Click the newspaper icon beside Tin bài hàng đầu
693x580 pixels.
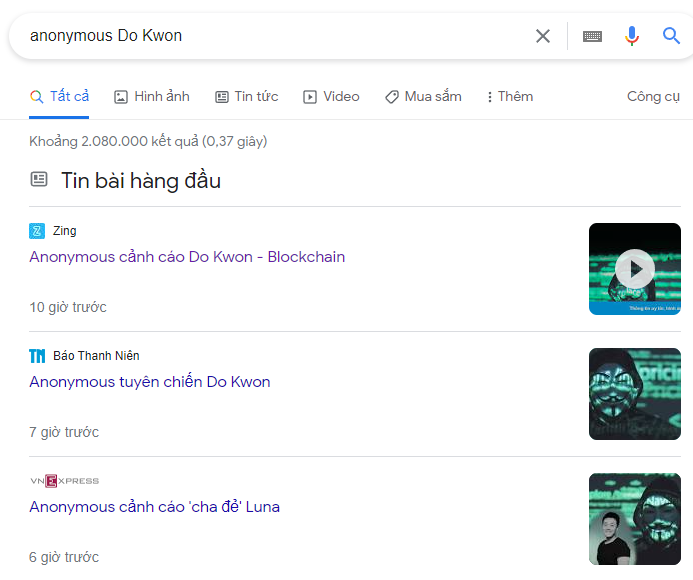pyautogui.click(x=39, y=179)
